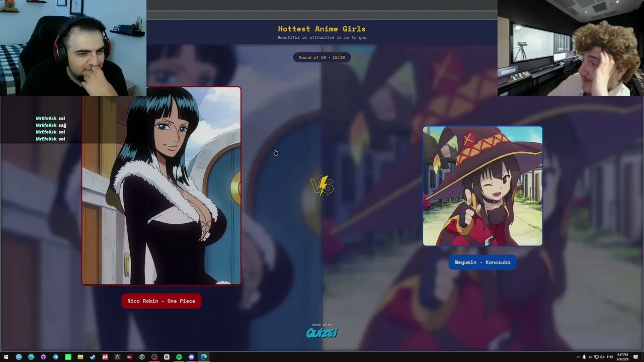Open qBittorrent from the taskbar
644x362 pixels.
(x=19, y=357)
